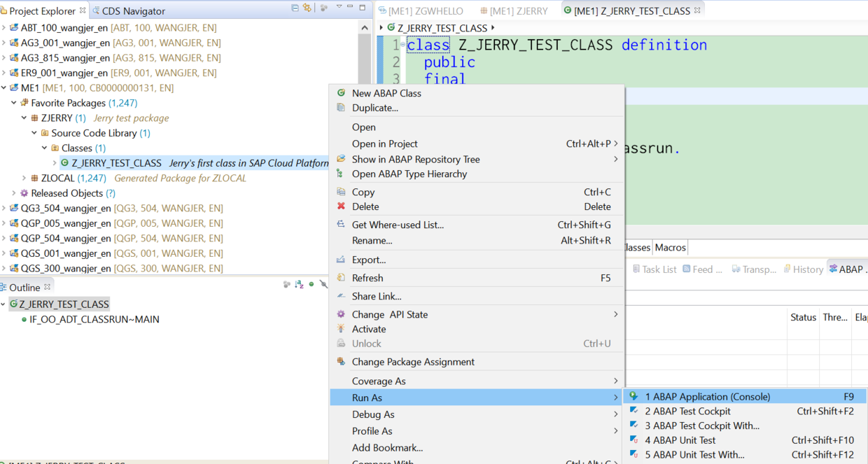Close the Outline view tab
This screenshot has width=868, height=464.
[x=48, y=287]
